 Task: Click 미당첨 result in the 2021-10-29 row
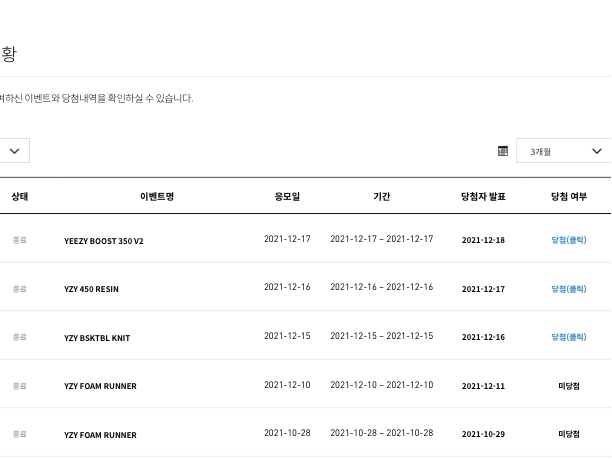[569, 434]
